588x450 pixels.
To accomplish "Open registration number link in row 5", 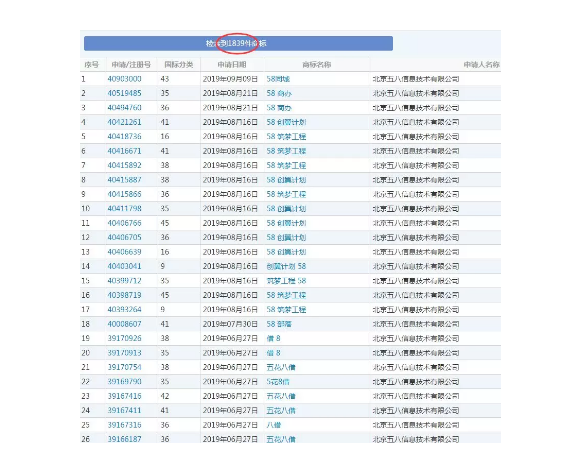I will click(124, 136).
